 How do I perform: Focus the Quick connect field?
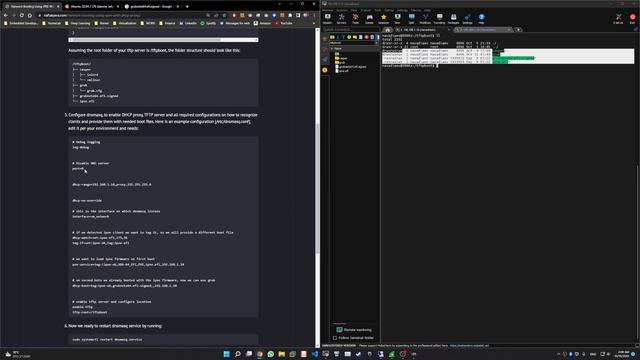(x=351, y=30)
